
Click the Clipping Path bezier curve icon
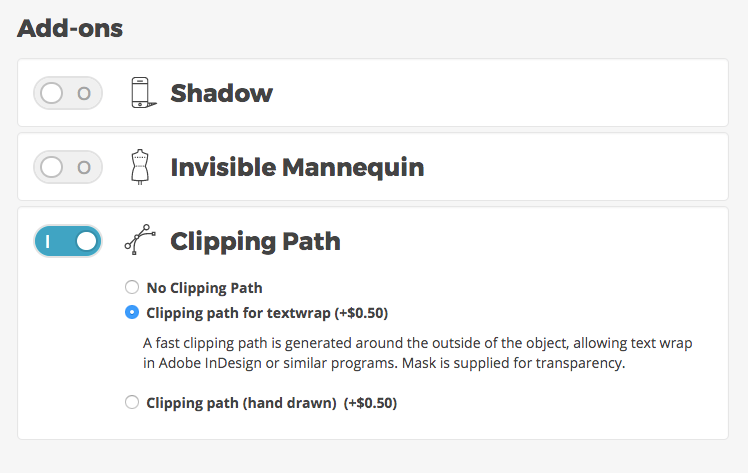pyautogui.click(x=139, y=241)
